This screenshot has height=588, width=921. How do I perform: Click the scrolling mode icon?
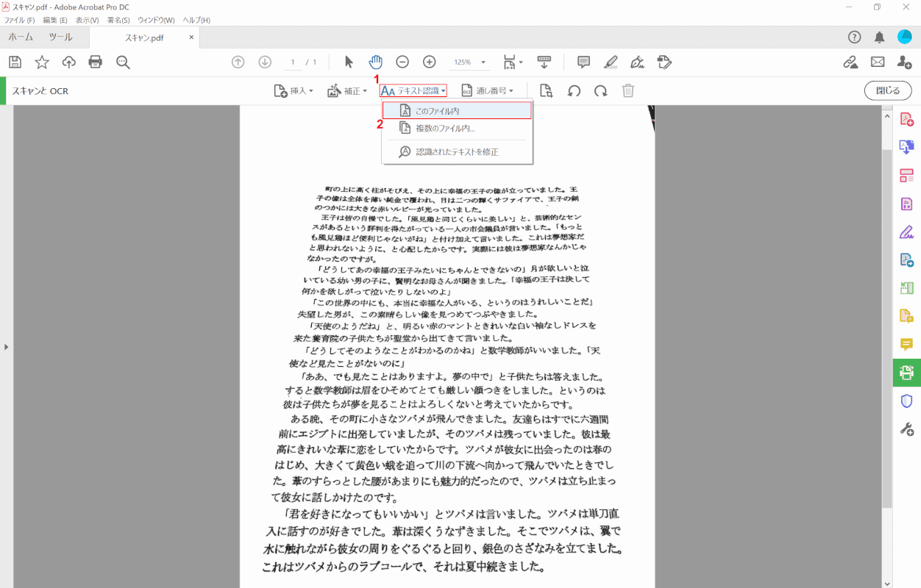coord(544,62)
